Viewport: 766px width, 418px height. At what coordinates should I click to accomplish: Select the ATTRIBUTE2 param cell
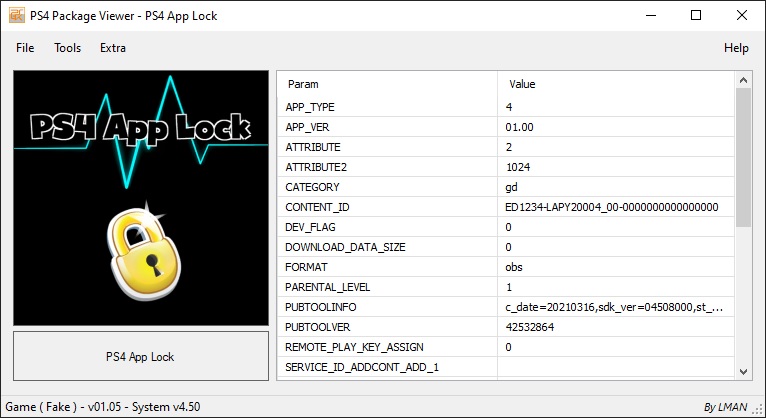point(387,167)
